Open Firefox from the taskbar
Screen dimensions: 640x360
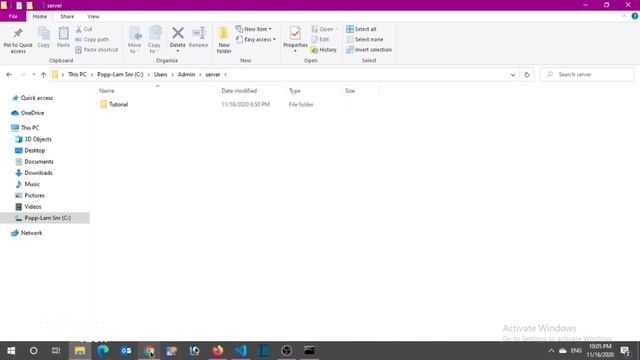pyautogui.click(x=218, y=350)
